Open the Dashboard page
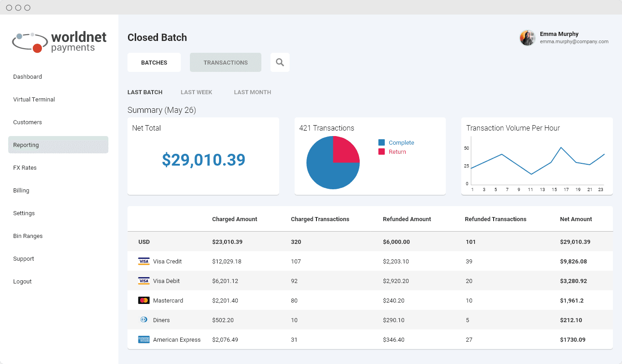Viewport: 622px width, 364px height. 27,76
